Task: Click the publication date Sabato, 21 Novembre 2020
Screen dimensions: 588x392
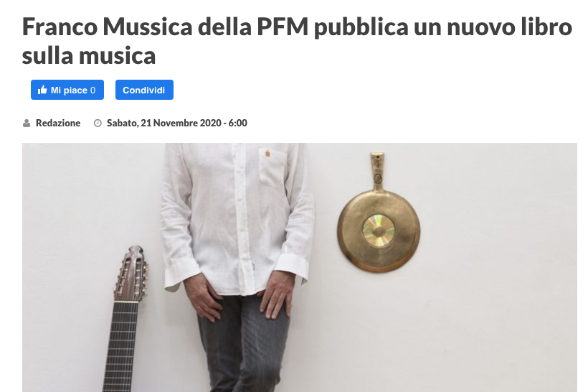Action: tap(164, 123)
